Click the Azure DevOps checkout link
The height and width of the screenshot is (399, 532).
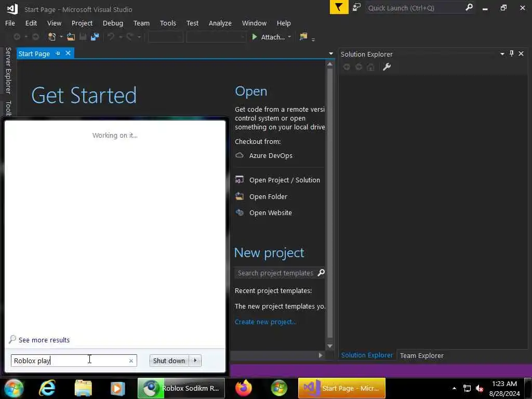[271, 155]
